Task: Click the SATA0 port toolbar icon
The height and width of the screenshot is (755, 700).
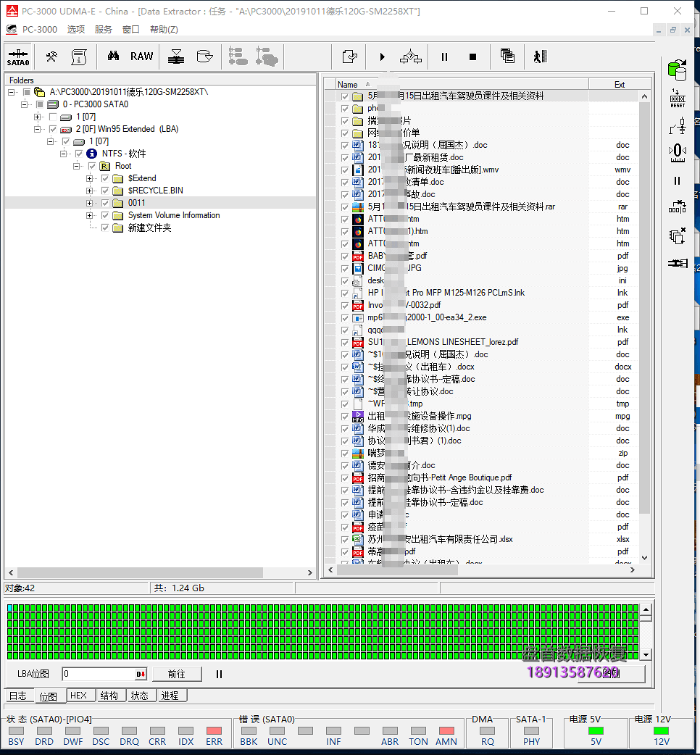Action: click(18, 57)
